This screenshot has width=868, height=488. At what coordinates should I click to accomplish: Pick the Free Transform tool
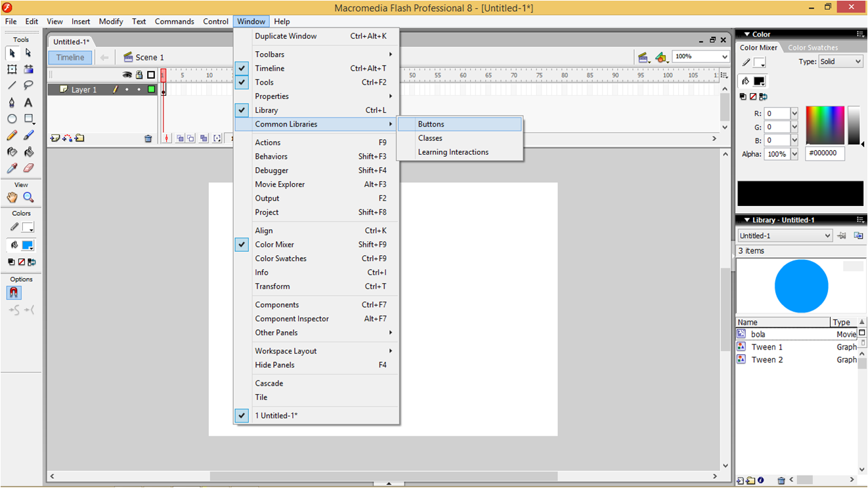tap(12, 69)
